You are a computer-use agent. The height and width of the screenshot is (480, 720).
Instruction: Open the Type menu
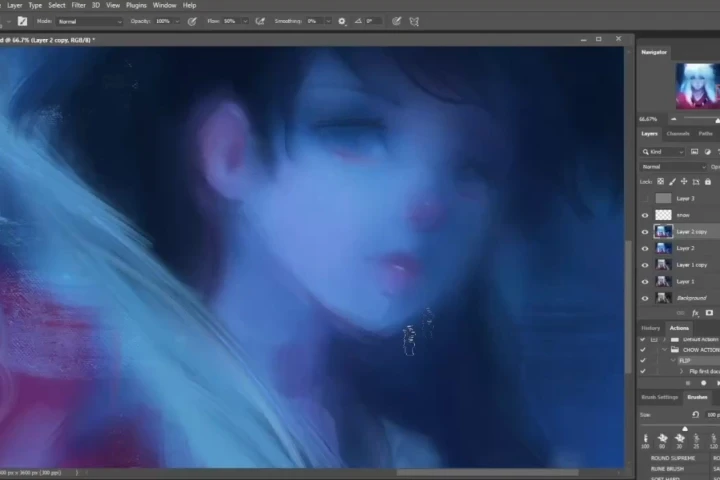[35, 5]
